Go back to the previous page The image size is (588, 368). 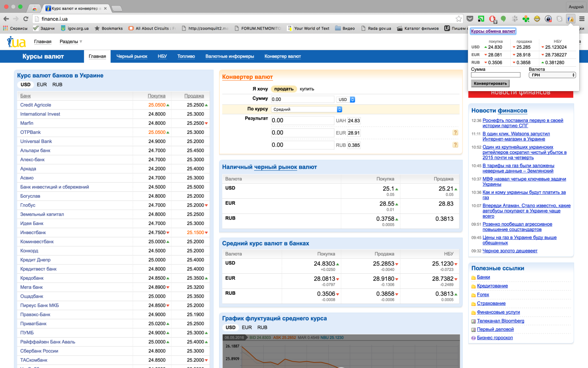[6, 19]
